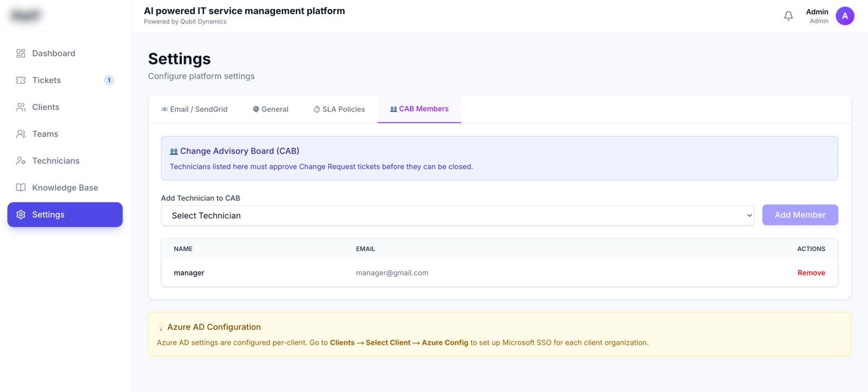Viewport: 868px width, 392px height.
Task: Click the people icon on CAB Members tab
Action: (x=393, y=109)
